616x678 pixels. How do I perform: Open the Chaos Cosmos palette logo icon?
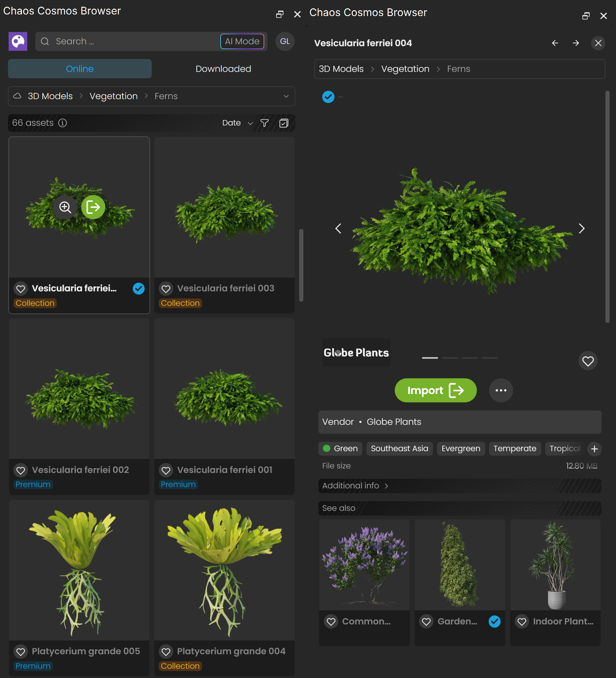18,41
